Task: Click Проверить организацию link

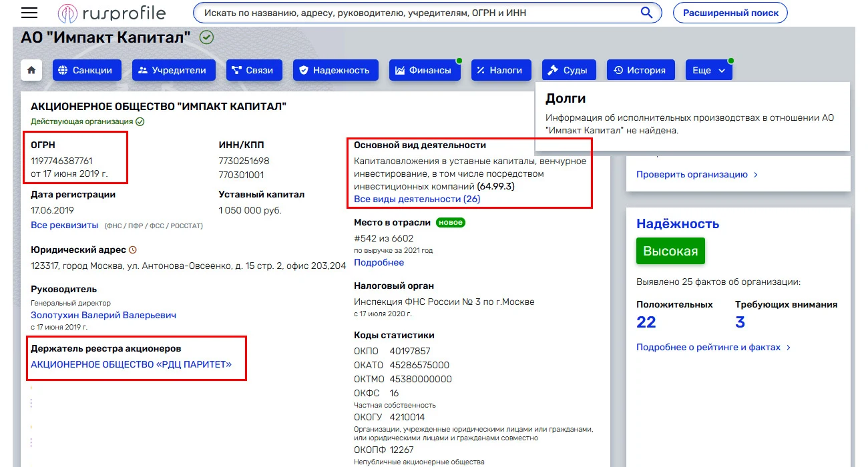Action: click(697, 174)
